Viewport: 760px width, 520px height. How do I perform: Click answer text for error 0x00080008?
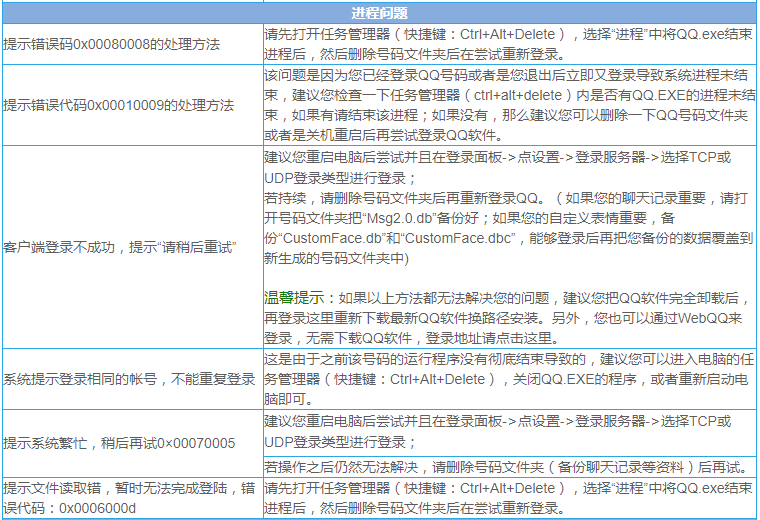pyautogui.click(x=509, y=44)
